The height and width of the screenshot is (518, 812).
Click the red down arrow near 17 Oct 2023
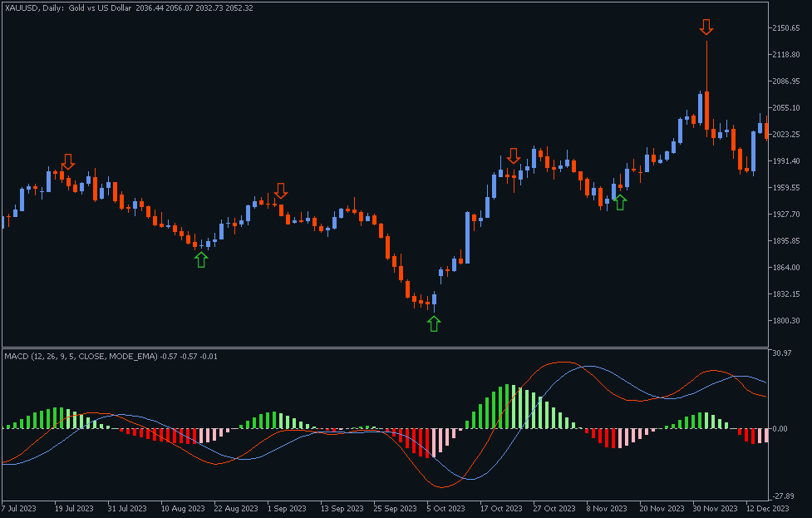[x=513, y=157]
